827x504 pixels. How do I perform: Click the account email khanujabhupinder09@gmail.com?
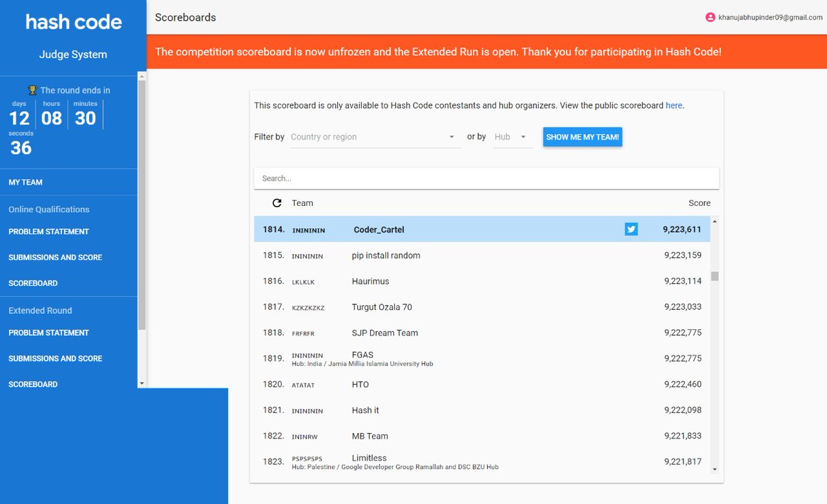pos(771,18)
